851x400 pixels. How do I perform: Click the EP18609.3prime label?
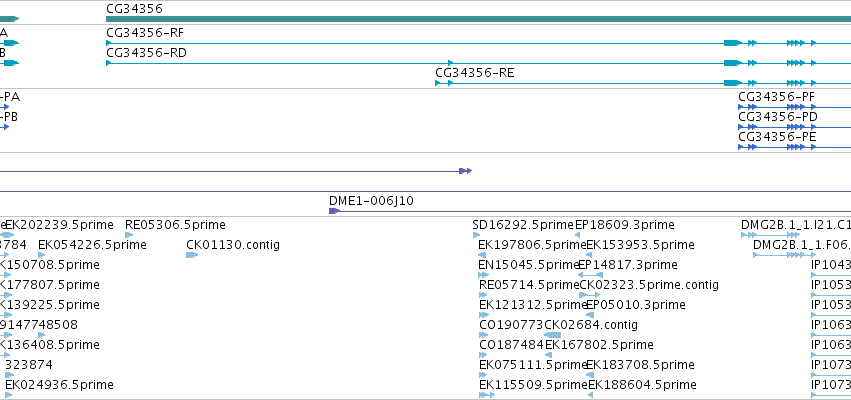point(625,225)
